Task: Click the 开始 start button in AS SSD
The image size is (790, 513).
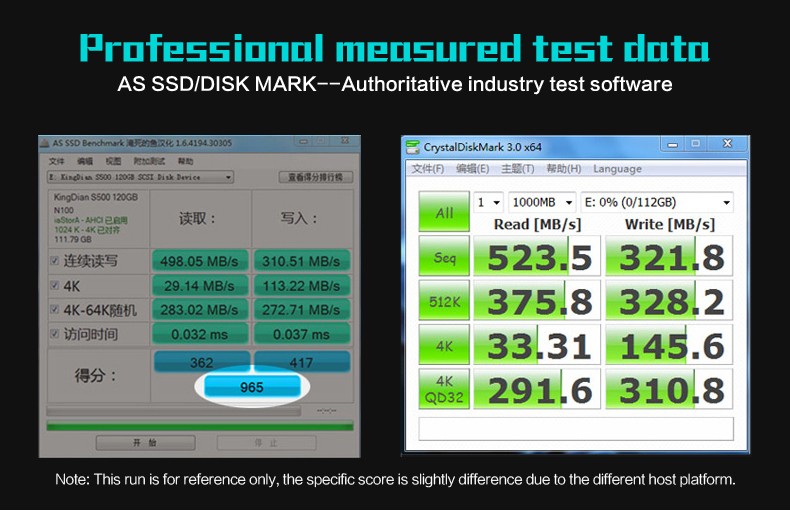Action: (x=145, y=443)
